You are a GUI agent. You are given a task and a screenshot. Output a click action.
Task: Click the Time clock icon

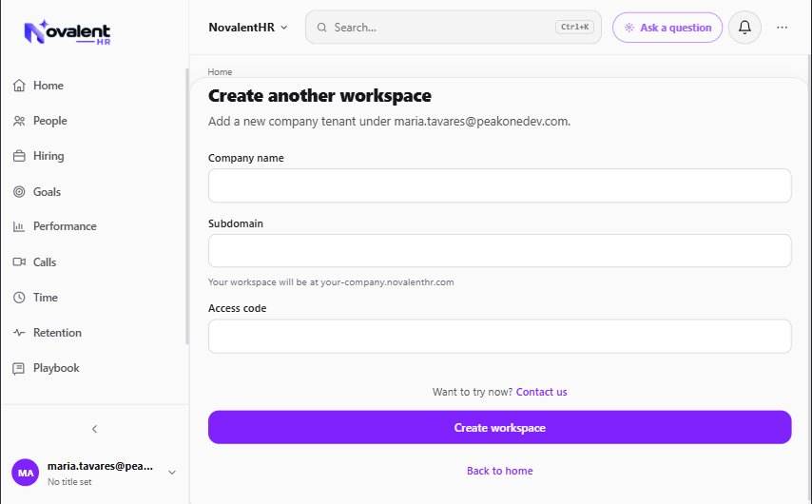[x=19, y=298]
